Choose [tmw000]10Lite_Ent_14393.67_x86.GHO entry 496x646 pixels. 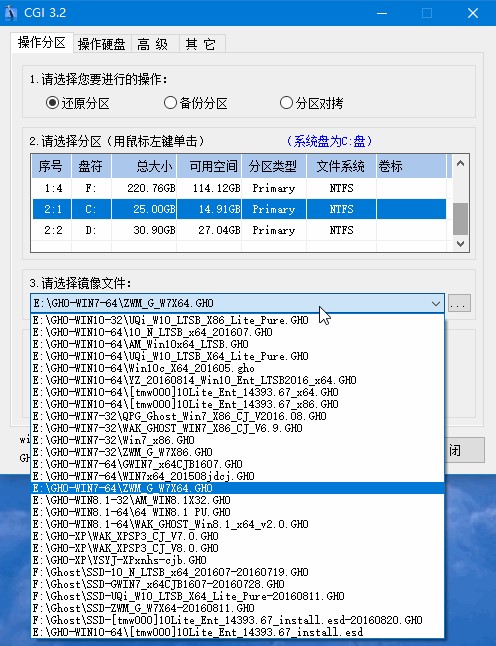coord(238,404)
